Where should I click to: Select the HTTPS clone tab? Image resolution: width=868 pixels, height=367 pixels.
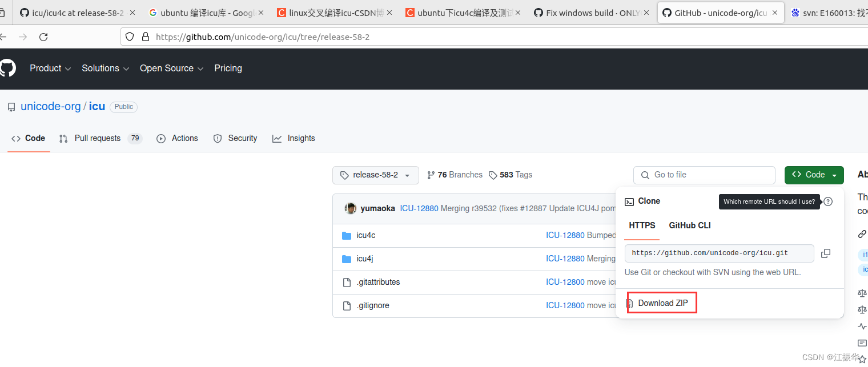coord(642,225)
